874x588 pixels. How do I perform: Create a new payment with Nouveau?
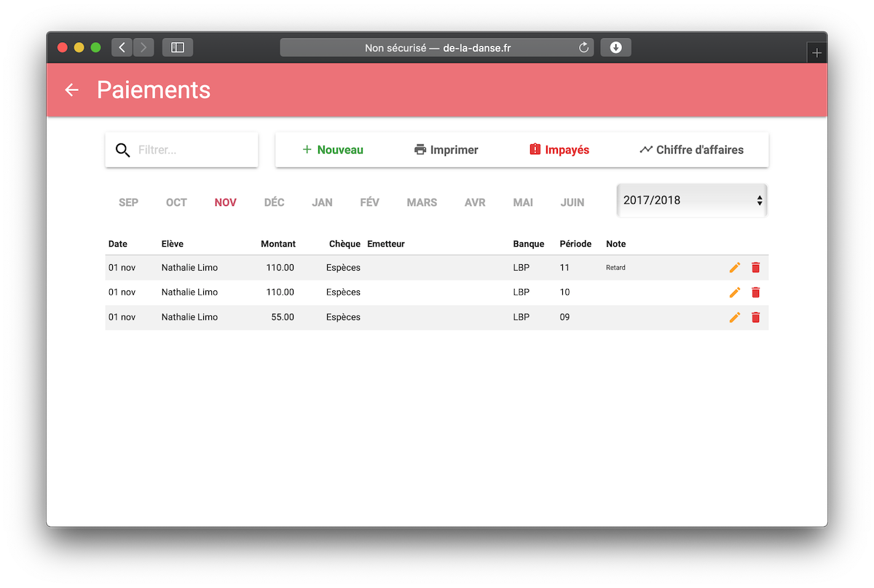333,150
